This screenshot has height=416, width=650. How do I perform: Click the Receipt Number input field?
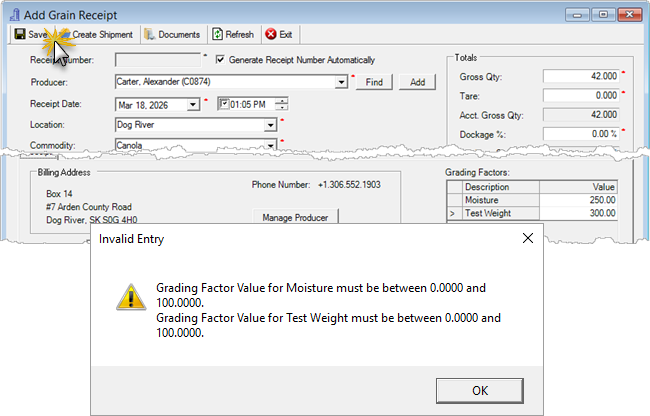coord(158,60)
